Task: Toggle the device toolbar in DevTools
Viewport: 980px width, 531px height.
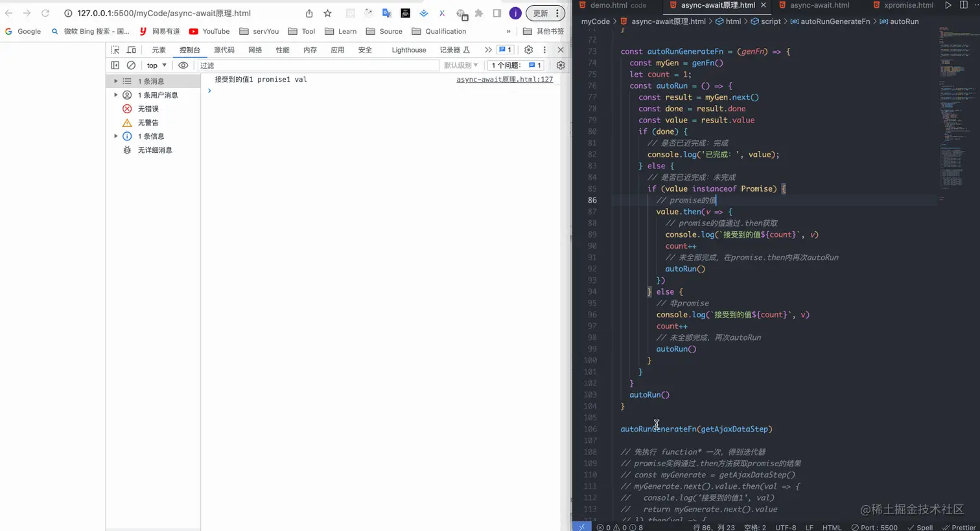Action: [x=132, y=50]
